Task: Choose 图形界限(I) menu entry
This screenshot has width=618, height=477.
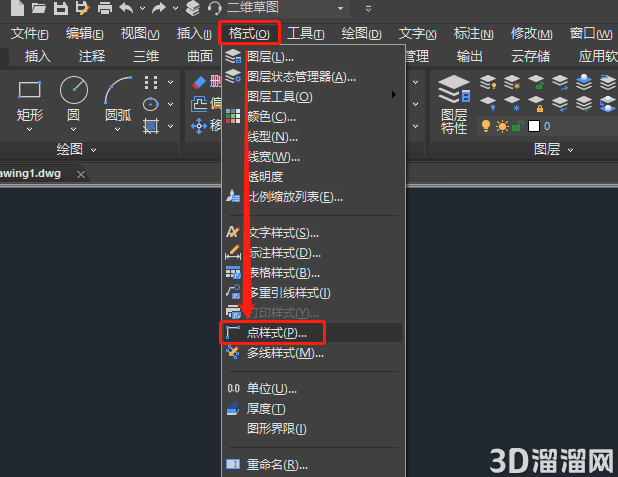Action: pyautogui.click(x=313, y=429)
